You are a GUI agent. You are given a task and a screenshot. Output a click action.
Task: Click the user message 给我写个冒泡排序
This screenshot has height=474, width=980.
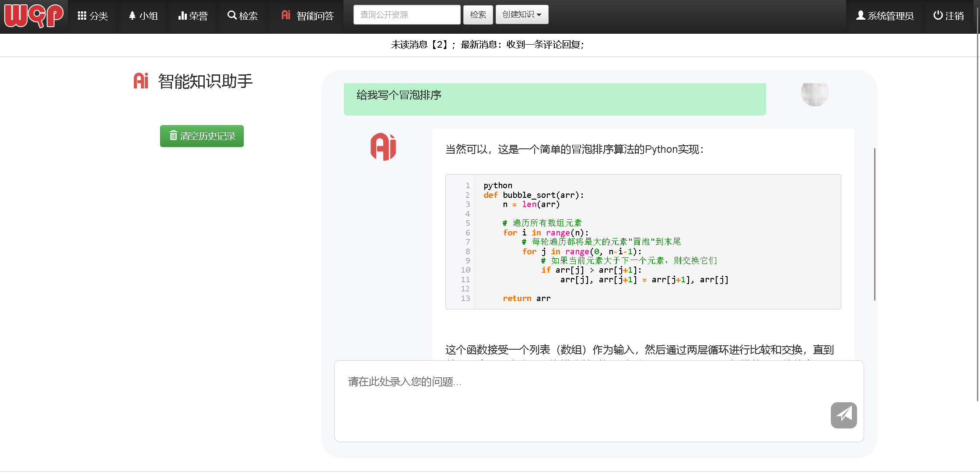pyautogui.click(x=555, y=99)
